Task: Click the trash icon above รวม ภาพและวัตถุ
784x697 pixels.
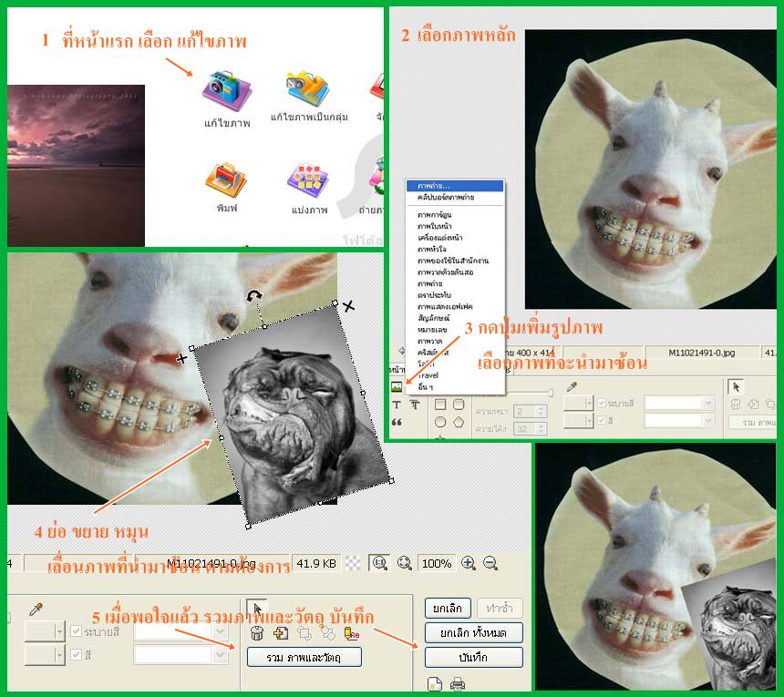Action: [x=257, y=633]
